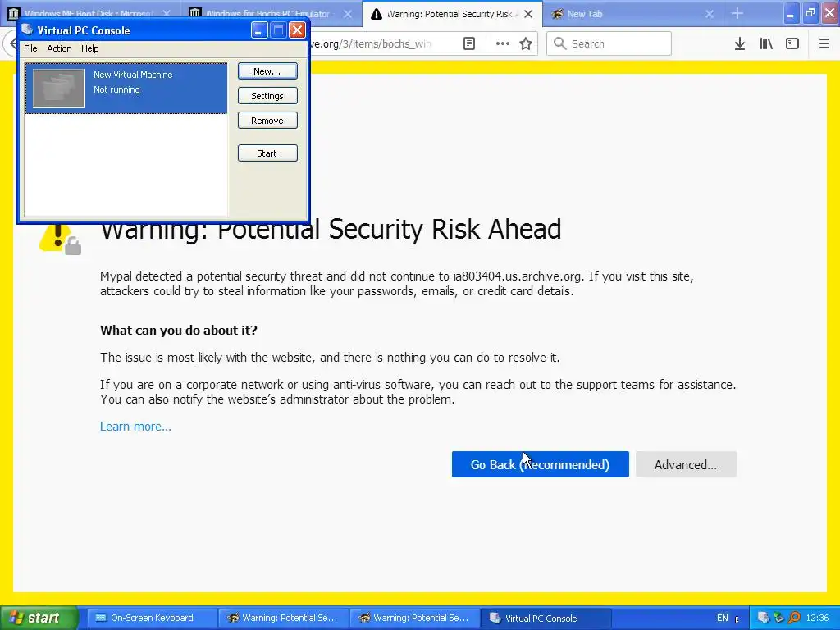The width and height of the screenshot is (840, 630).
Task: Close the Warning: Potential Security Risk tab
Action: coord(528,14)
